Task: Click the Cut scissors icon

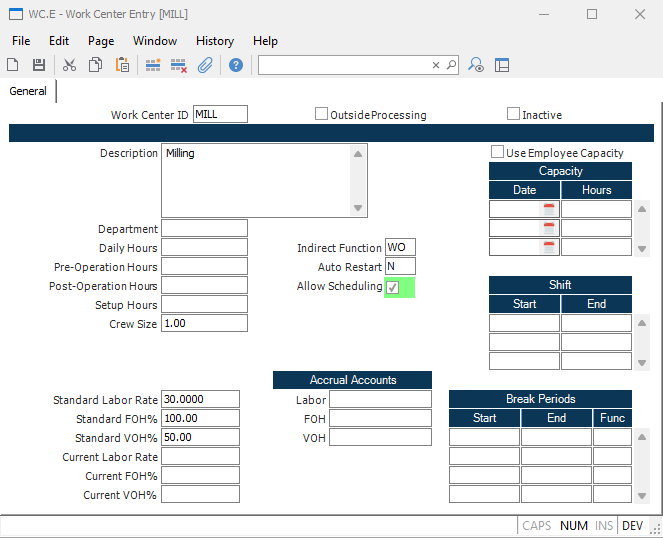Action: [69, 65]
